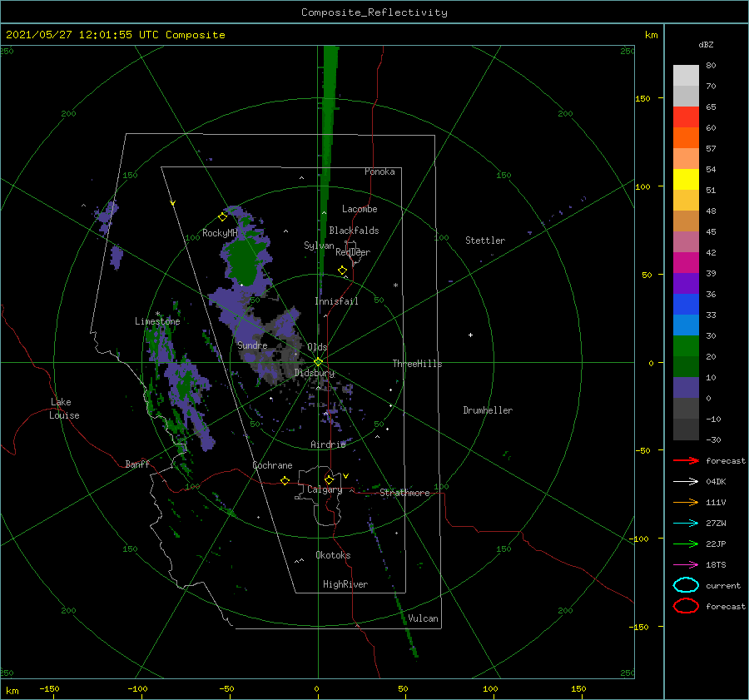
Task: Click the HighRiver town label
Action: 345,584
